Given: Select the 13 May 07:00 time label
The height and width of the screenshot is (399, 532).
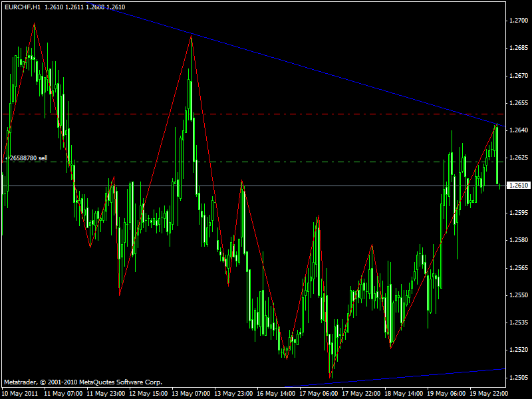Looking at the screenshot, I should click(191, 394).
